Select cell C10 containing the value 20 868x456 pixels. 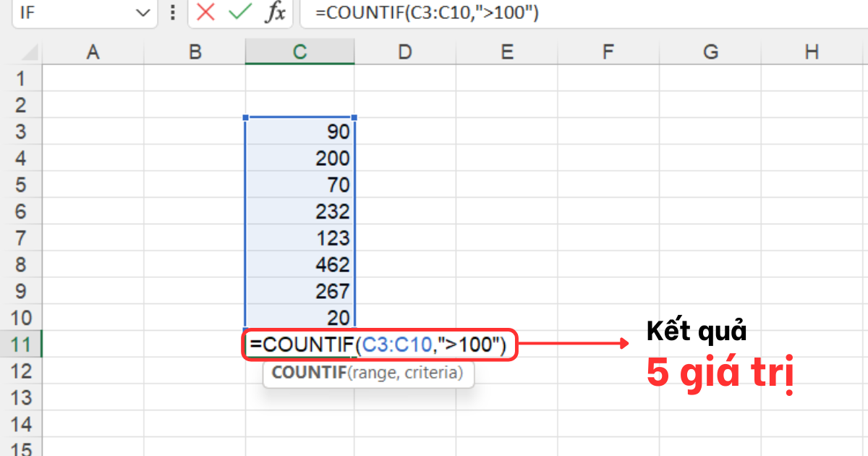click(299, 318)
